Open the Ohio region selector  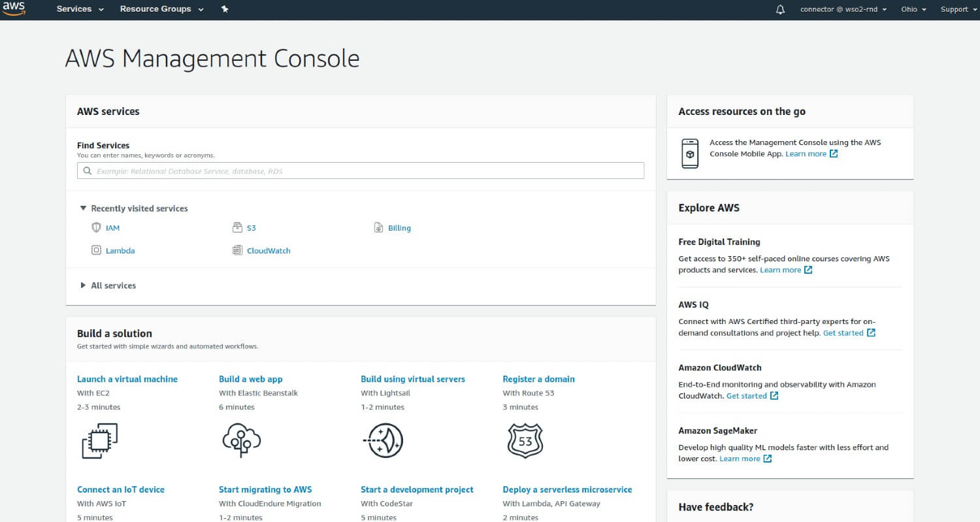pos(913,9)
